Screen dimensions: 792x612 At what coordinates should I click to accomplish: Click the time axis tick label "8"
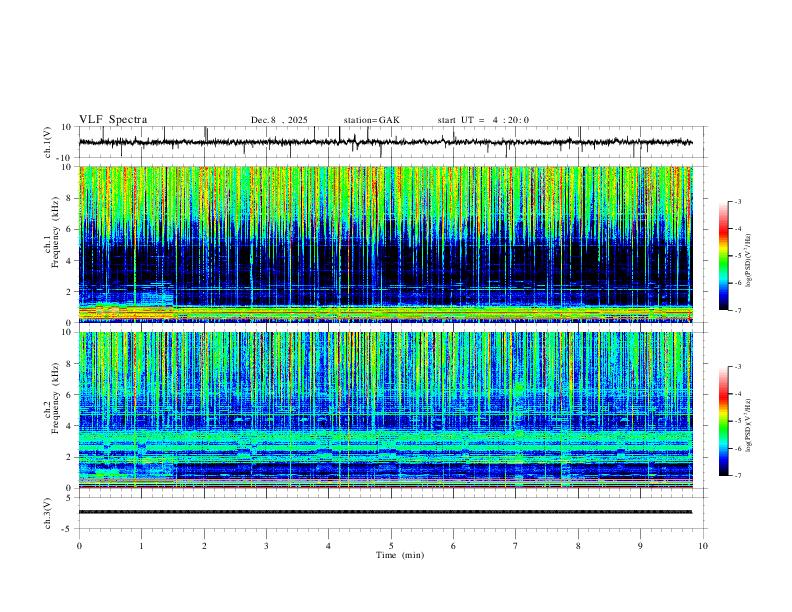578,546
